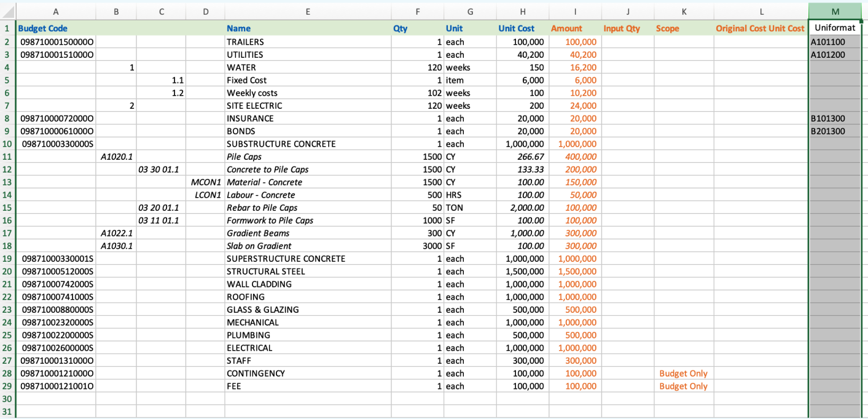Select the INSURANCE name cell

(308, 119)
